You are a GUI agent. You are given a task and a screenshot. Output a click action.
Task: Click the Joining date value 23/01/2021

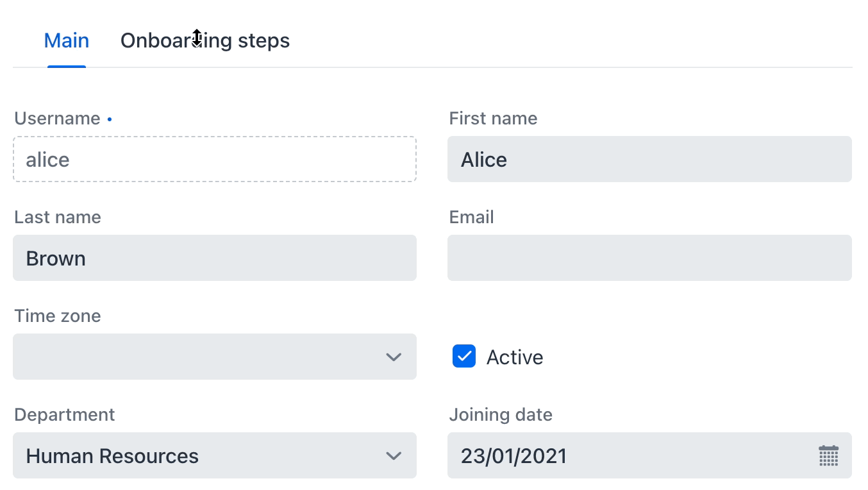click(514, 456)
